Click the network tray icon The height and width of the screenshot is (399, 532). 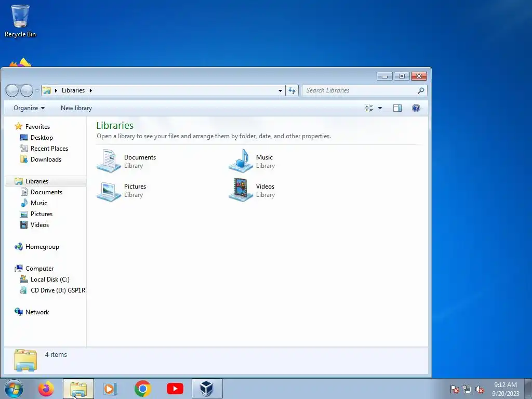coord(467,389)
